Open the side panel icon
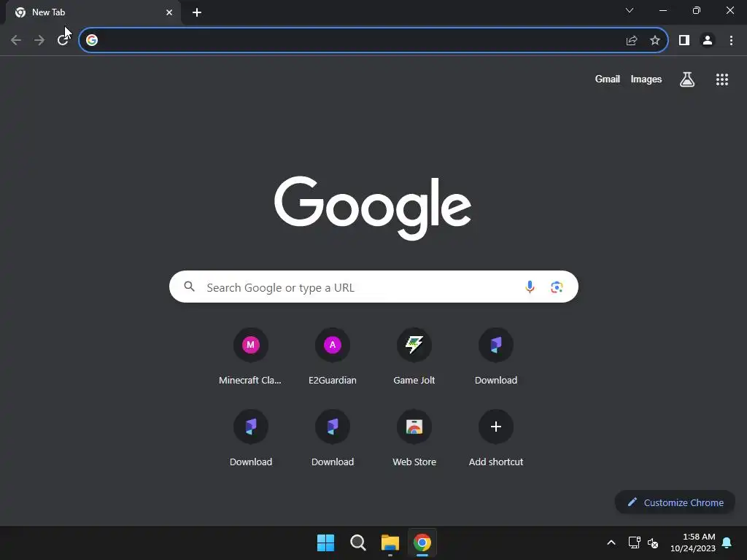 tap(684, 41)
